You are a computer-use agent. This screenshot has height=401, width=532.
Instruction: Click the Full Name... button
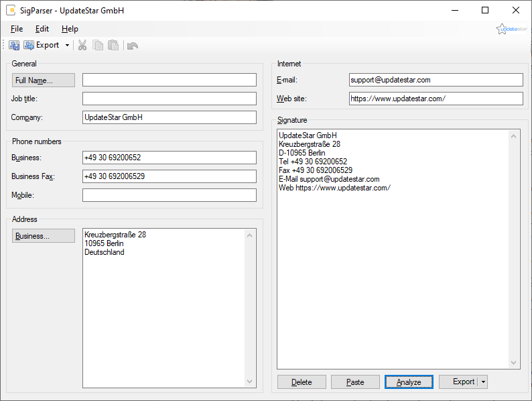44,80
